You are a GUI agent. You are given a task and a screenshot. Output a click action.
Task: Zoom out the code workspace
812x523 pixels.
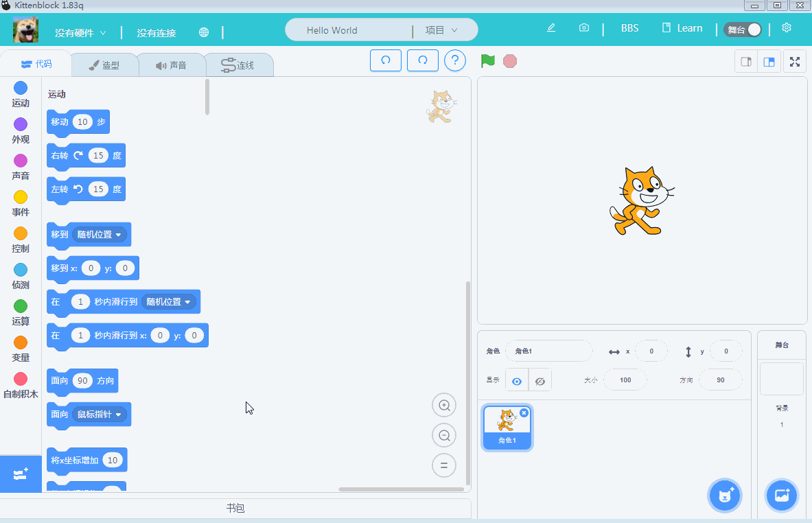click(x=444, y=435)
